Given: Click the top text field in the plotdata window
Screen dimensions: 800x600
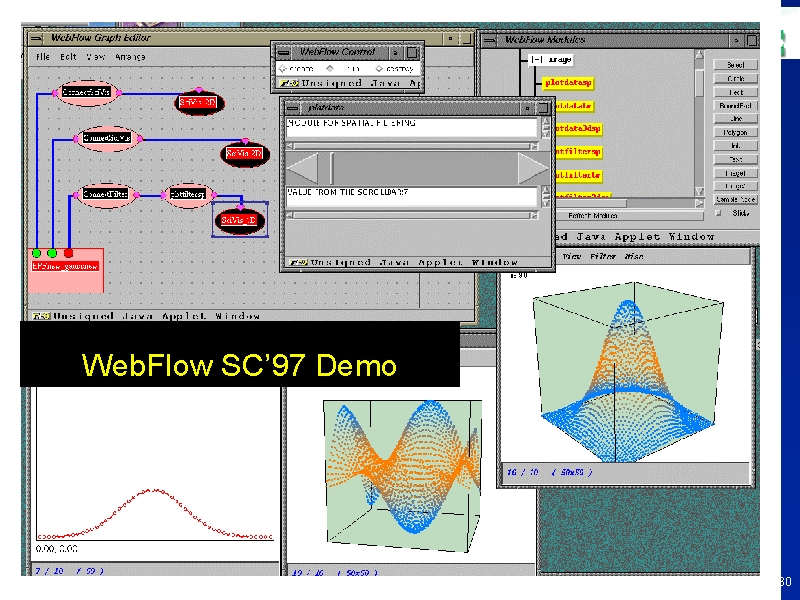Looking at the screenshot, I should [412, 128].
